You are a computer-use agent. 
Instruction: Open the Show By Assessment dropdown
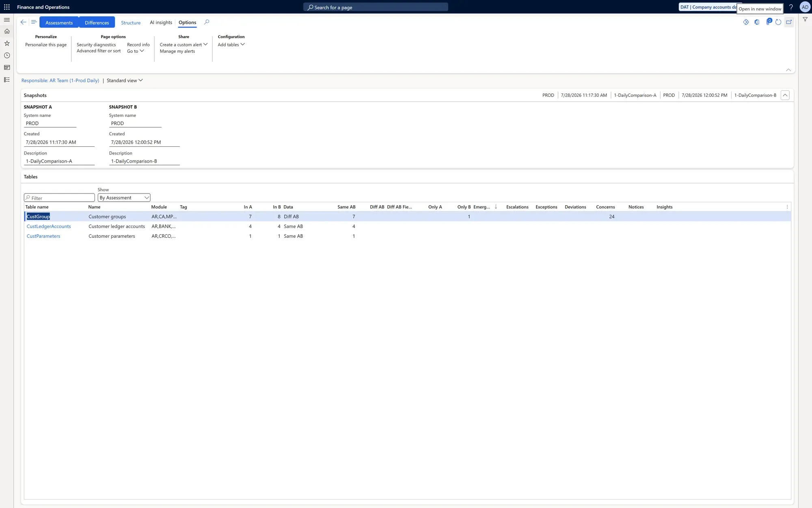point(124,198)
